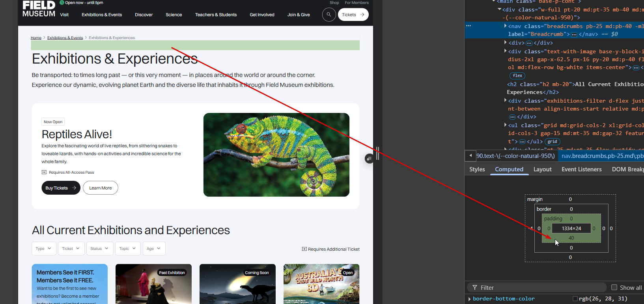Click the ellipsis pill after items-center in text-with-image div
The height and width of the screenshot is (304, 644).
pos(636,68)
